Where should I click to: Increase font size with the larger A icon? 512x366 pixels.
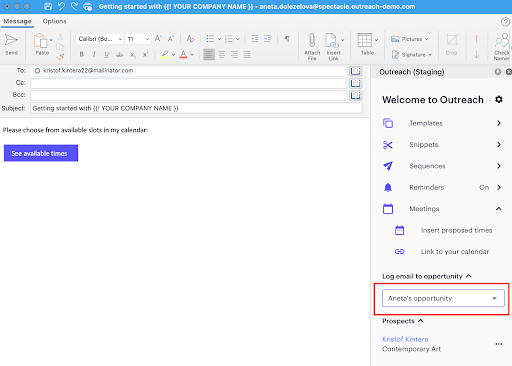(x=158, y=39)
